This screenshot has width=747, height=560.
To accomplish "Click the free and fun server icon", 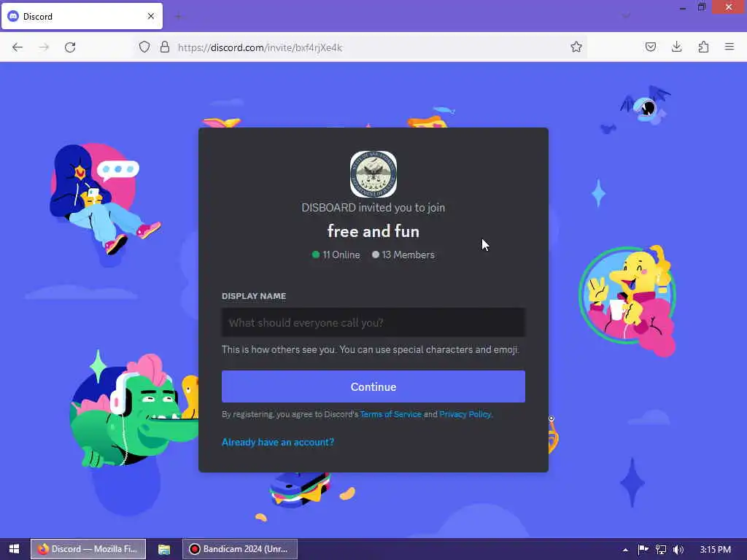I will 373,174.
